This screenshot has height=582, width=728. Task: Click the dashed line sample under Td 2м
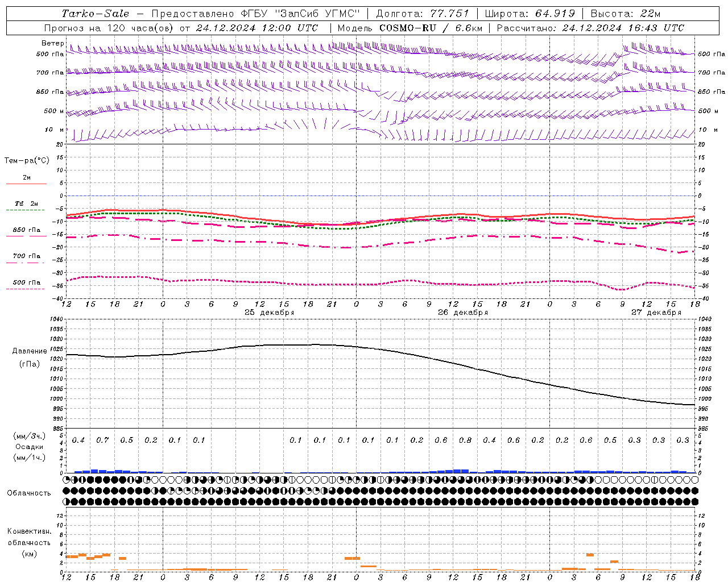(26, 210)
